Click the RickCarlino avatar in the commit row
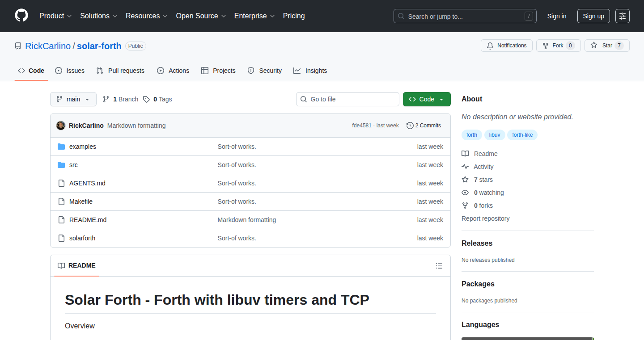 61,126
